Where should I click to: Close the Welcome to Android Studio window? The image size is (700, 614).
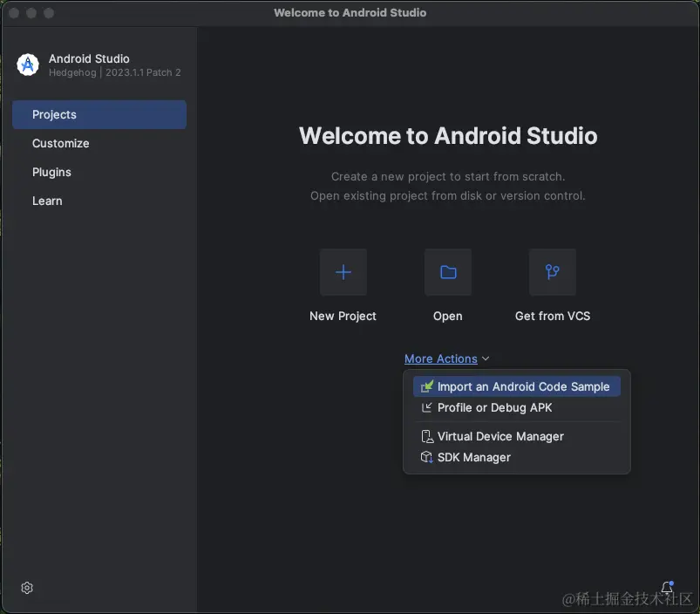14,13
